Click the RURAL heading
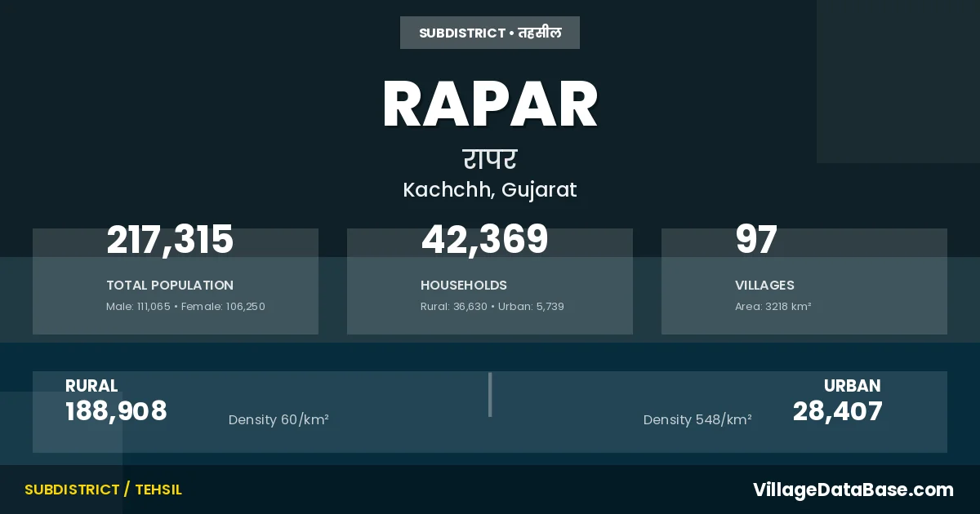This screenshot has height=514, width=980. 91,386
